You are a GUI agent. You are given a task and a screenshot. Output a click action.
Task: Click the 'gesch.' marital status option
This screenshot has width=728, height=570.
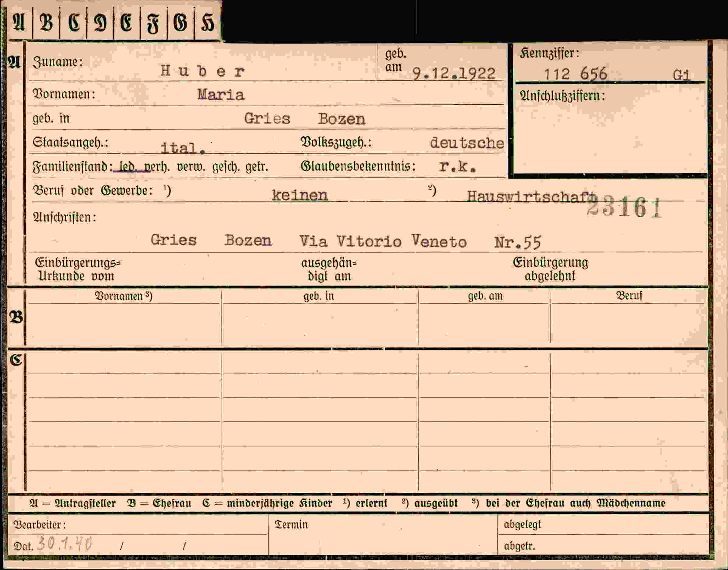pyautogui.click(x=226, y=166)
